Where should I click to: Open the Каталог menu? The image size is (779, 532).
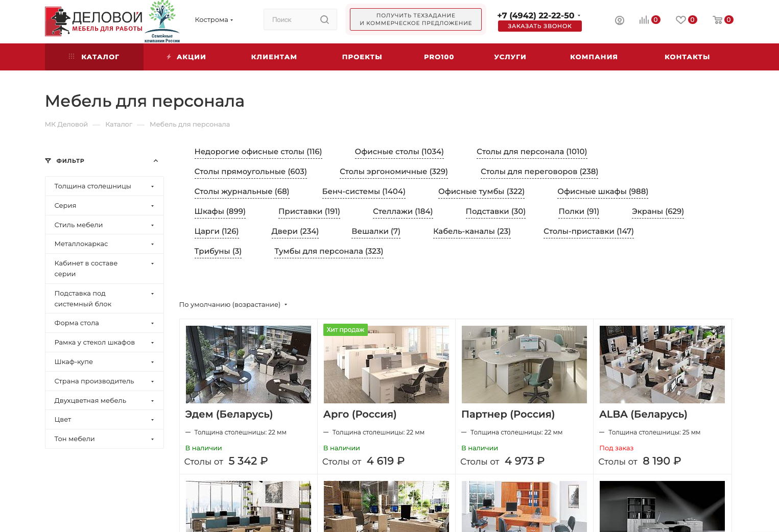tap(95, 57)
